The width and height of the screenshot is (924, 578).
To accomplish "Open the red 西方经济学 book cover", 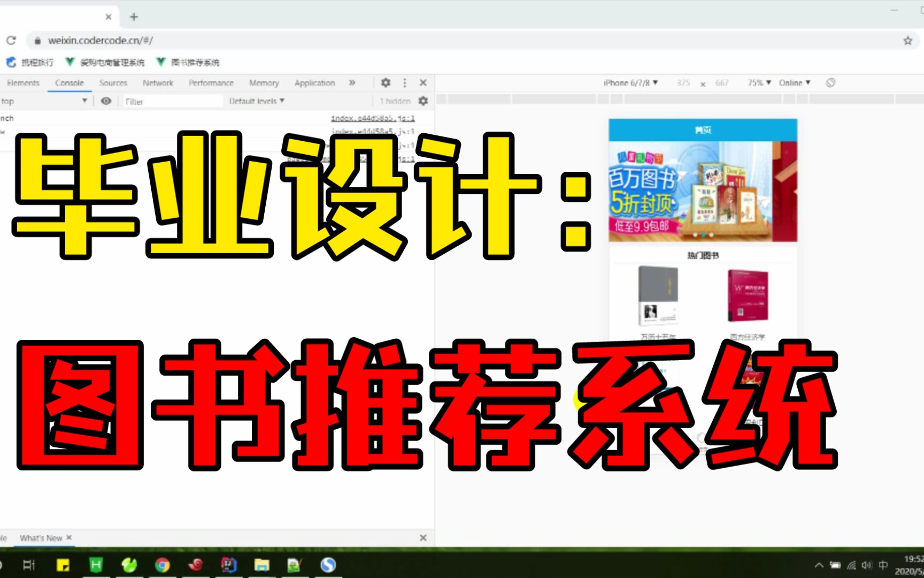I will 748,295.
